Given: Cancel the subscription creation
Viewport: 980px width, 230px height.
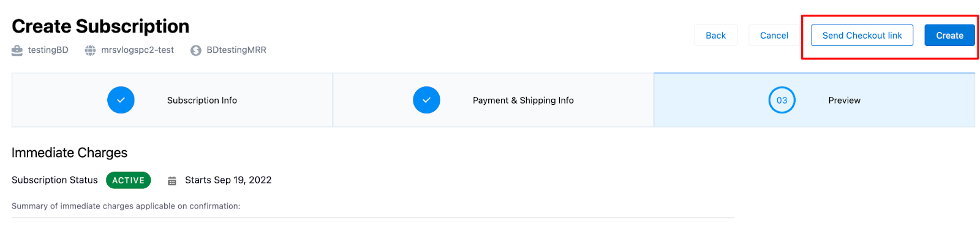Looking at the screenshot, I should tap(774, 36).
